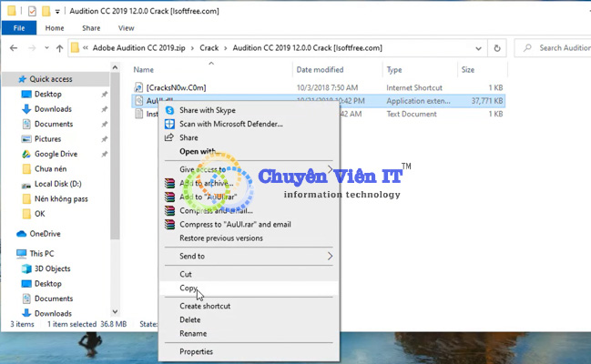Open Desktop under Quick access
Image resolution: width=591 pixels, height=364 pixels.
click(48, 94)
